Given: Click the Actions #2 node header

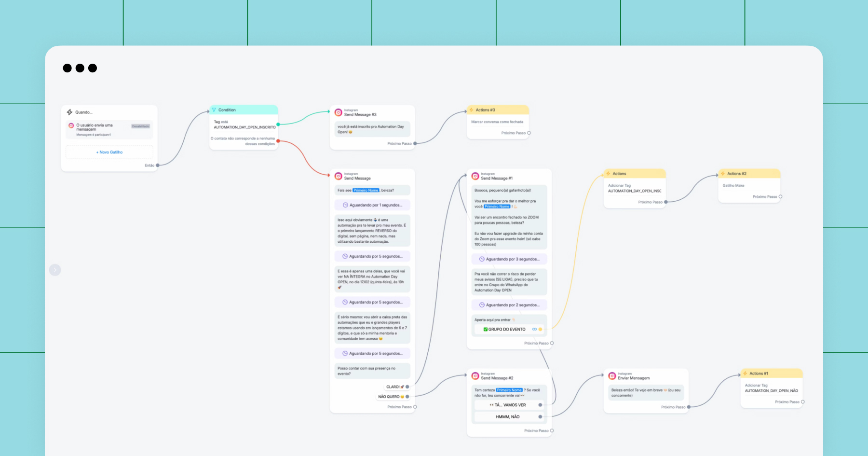Looking at the screenshot, I should click(749, 174).
